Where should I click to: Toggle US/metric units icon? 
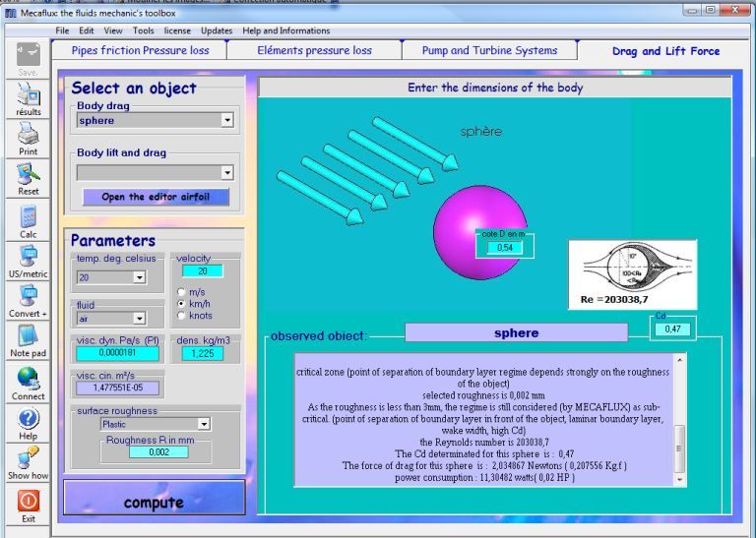coord(29,257)
